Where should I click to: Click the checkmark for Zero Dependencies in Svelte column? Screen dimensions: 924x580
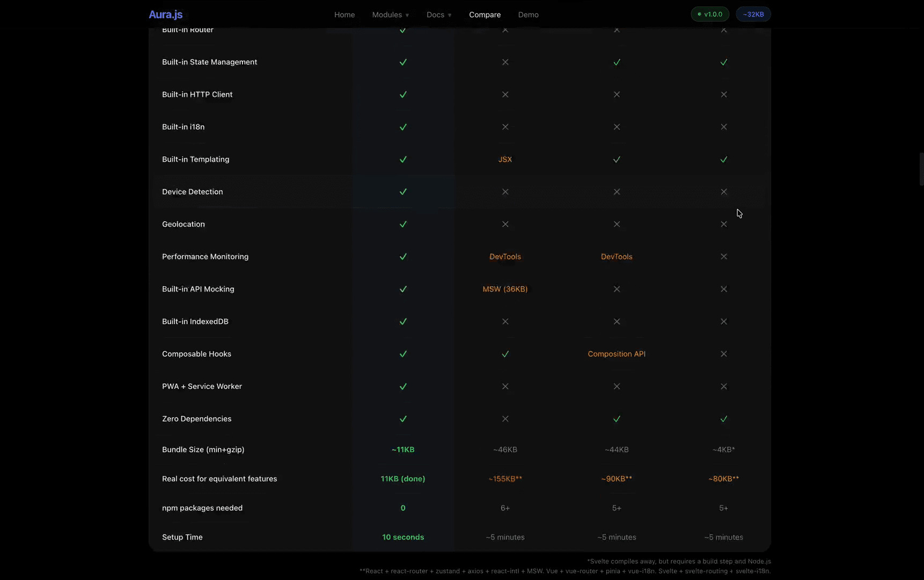(x=723, y=419)
